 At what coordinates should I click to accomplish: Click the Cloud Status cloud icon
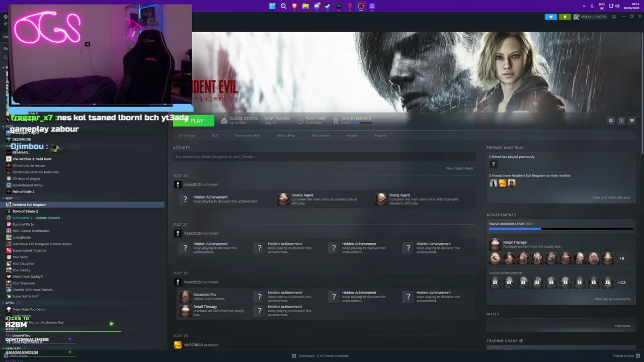[x=224, y=121]
